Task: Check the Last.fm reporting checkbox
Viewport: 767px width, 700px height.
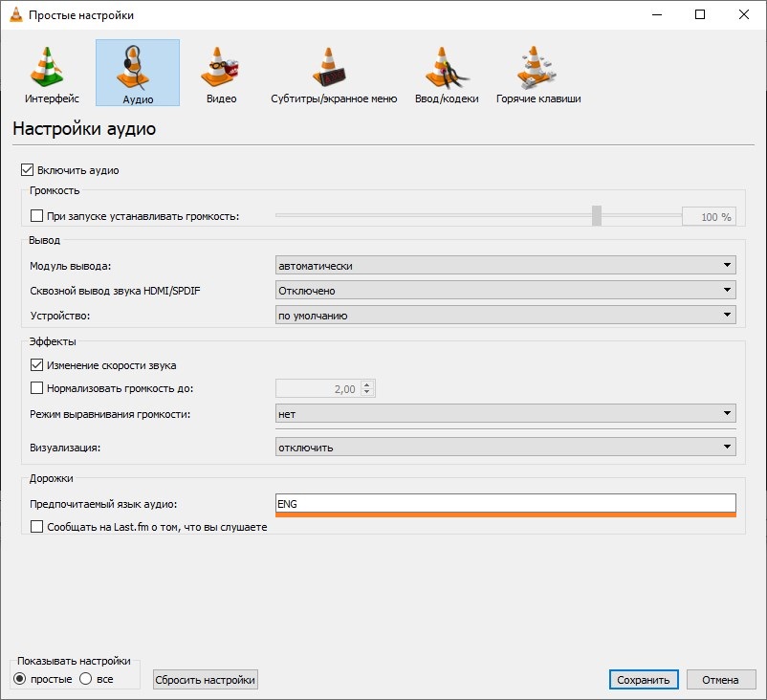Action: (x=37, y=526)
